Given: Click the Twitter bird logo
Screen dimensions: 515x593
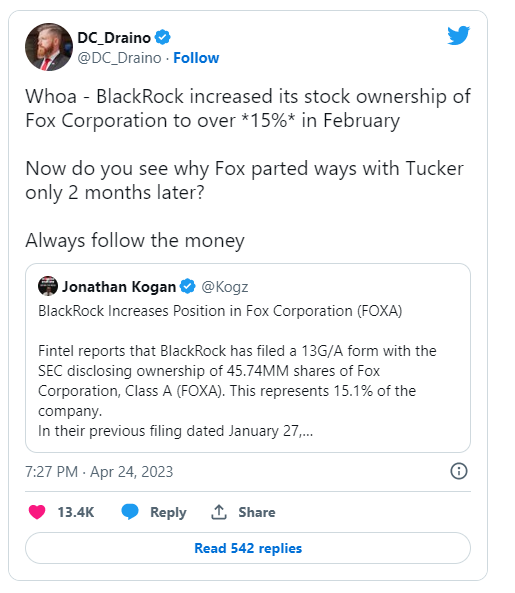Looking at the screenshot, I should [458, 35].
